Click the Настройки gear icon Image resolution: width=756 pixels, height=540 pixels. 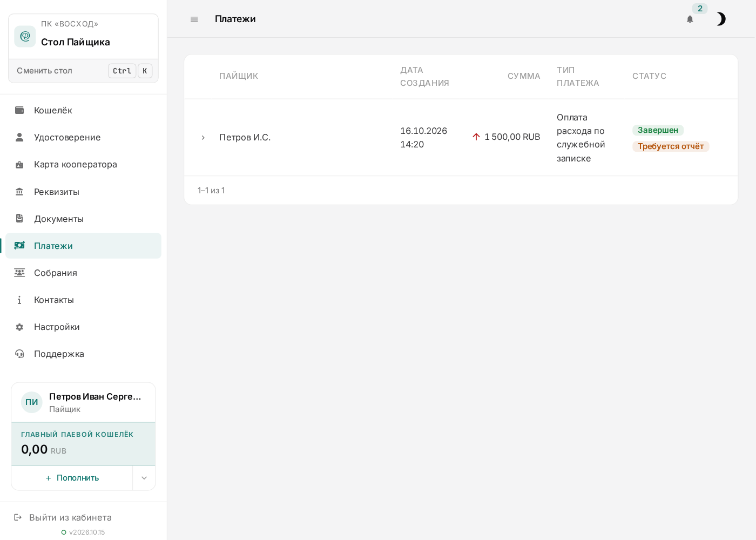tap(19, 327)
